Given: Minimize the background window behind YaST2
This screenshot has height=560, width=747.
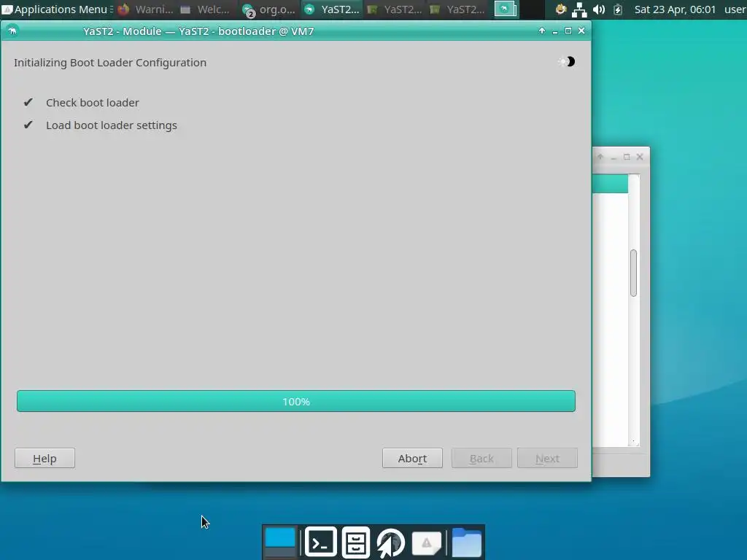Looking at the screenshot, I should (x=614, y=157).
